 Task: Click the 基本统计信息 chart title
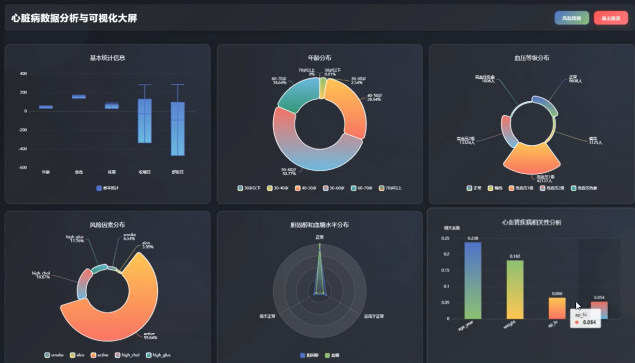coord(107,58)
